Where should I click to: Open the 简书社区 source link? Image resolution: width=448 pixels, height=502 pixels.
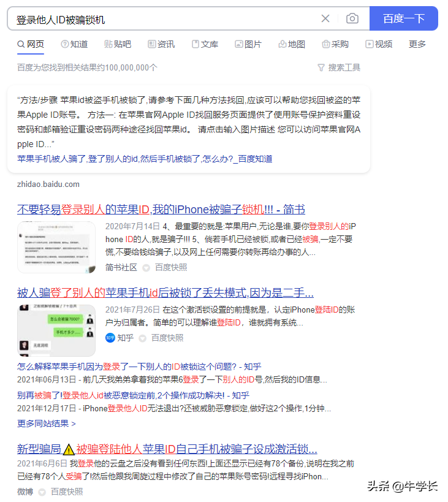(121, 267)
